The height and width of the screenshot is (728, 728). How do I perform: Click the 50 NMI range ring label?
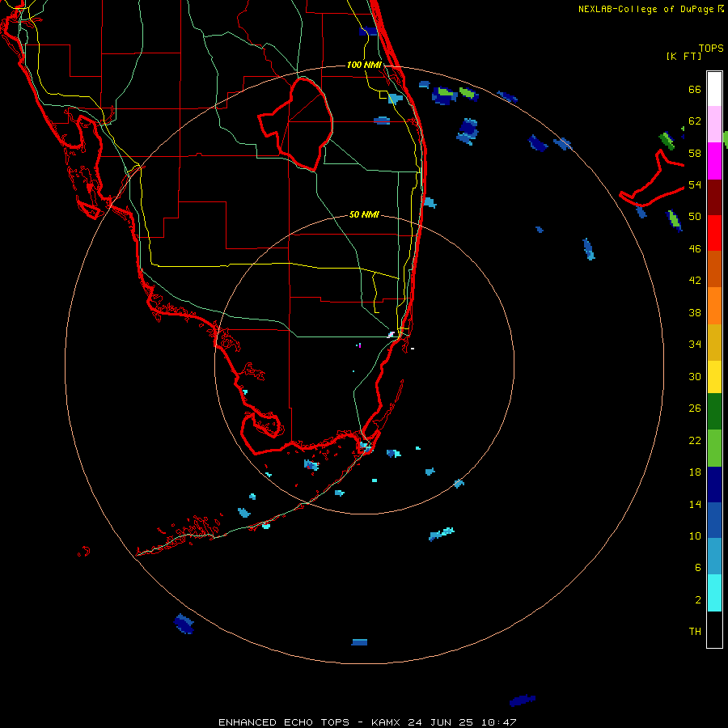(364, 214)
